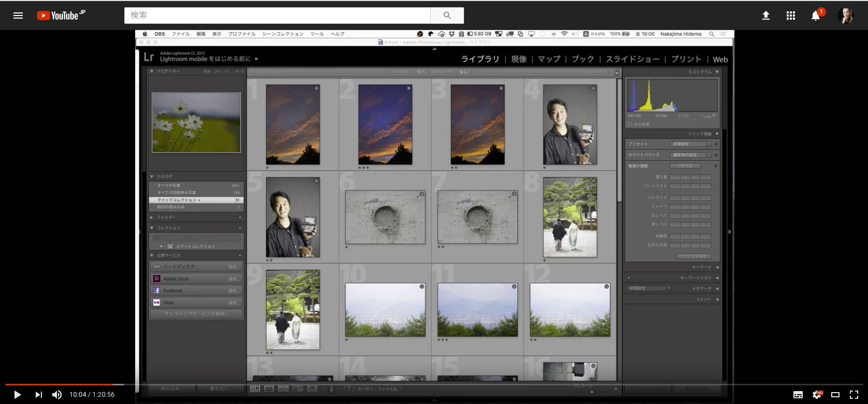Play the YouTube video
868x404 pixels.
tap(17, 395)
